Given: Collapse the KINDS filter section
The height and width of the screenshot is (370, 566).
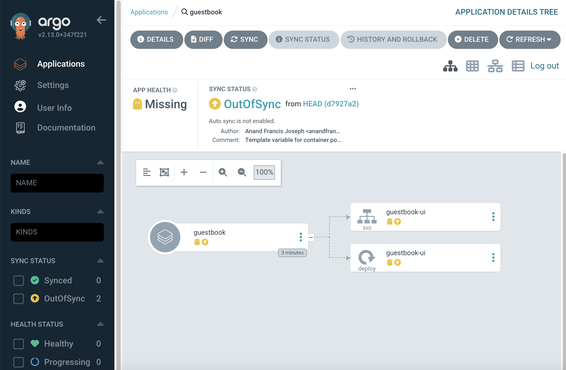Looking at the screenshot, I should (x=100, y=212).
